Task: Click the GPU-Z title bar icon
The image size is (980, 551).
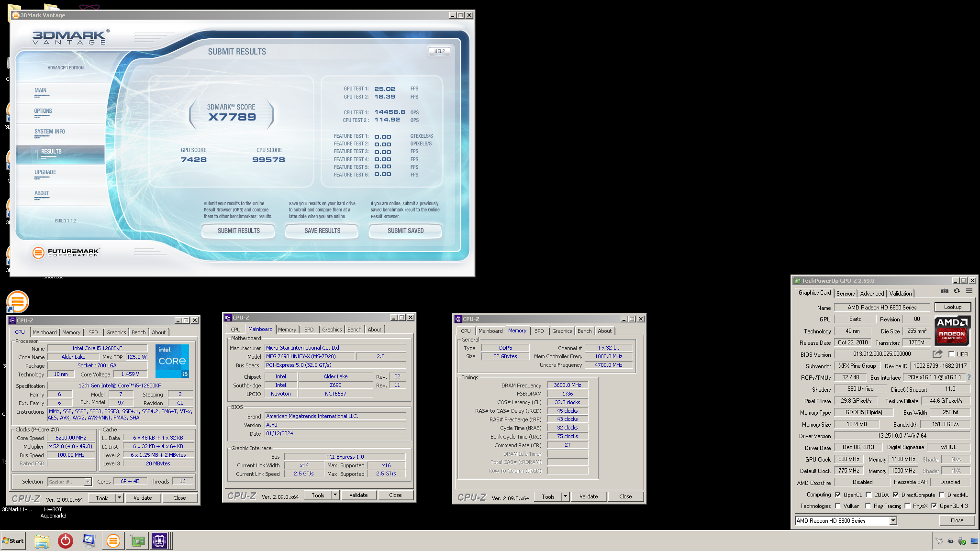Action: coord(797,281)
